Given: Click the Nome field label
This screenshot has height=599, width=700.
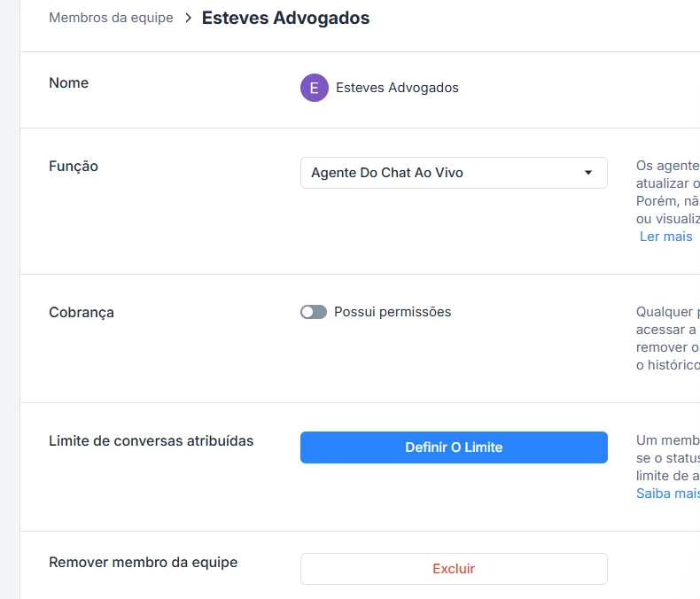Looking at the screenshot, I should 69,83.
